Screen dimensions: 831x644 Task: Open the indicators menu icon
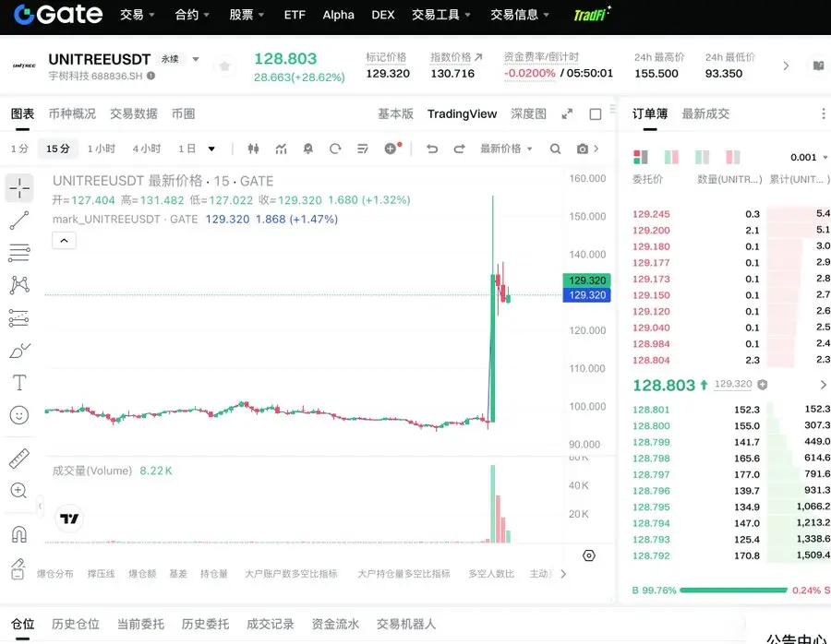click(281, 149)
